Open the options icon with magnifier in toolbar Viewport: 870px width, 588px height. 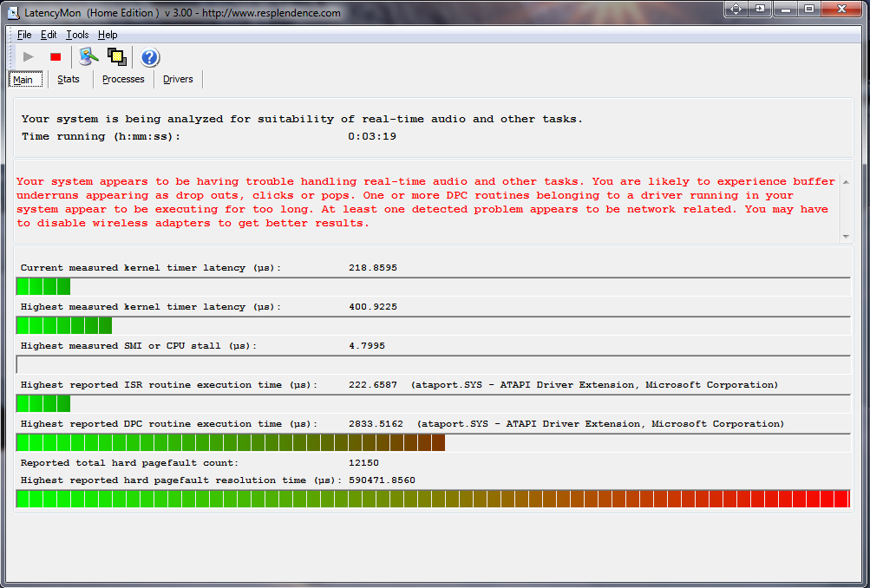[x=88, y=57]
